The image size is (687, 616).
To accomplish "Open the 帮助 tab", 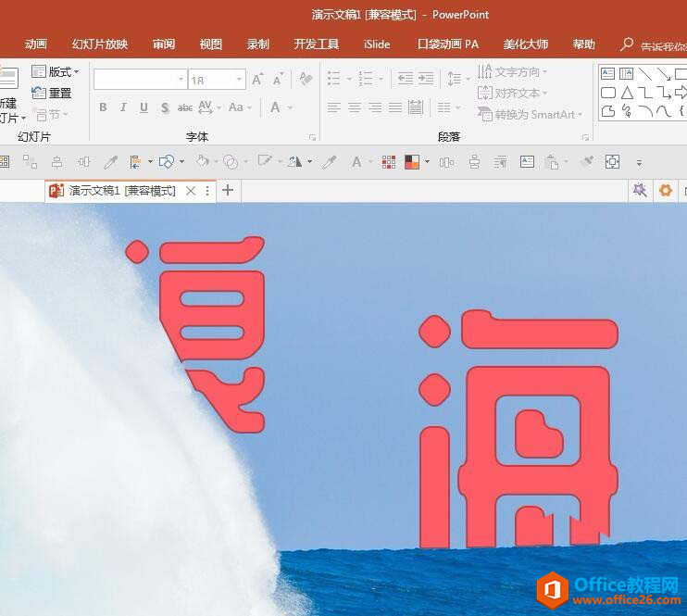I will 583,44.
